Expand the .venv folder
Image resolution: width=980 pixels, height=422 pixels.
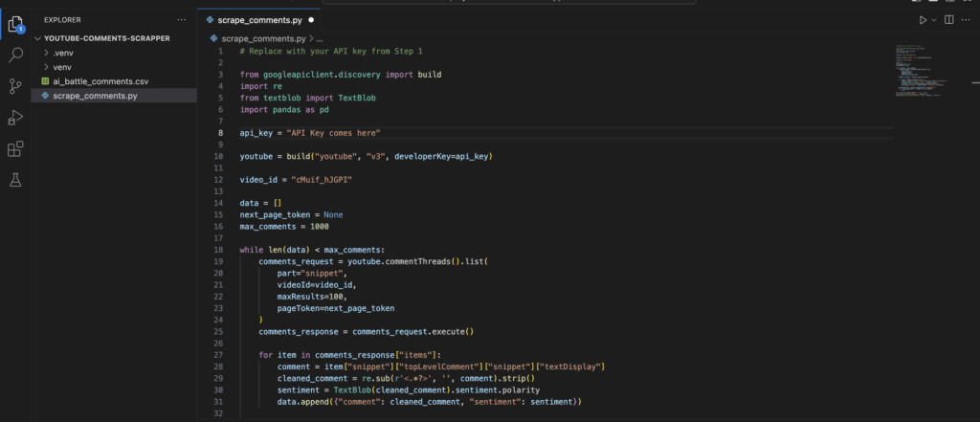(47, 54)
